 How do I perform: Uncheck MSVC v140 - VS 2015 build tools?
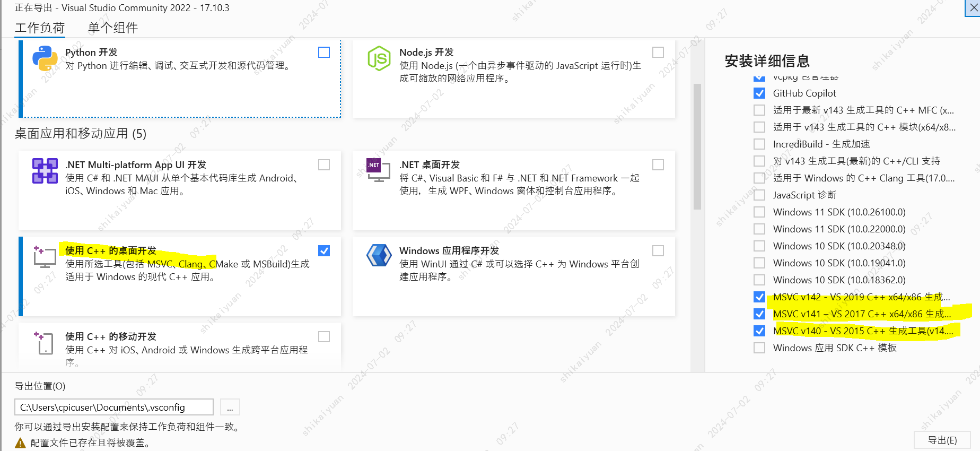pyautogui.click(x=759, y=331)
